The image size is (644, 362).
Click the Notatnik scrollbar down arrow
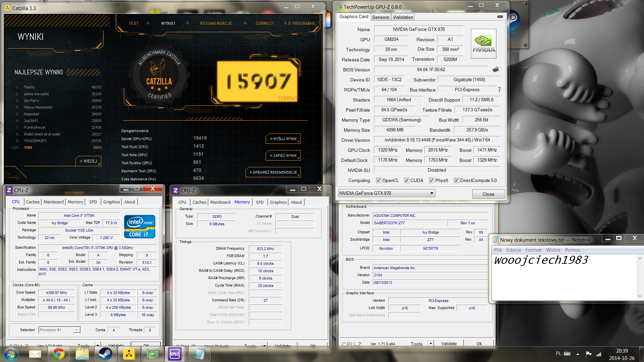[640, 296]
